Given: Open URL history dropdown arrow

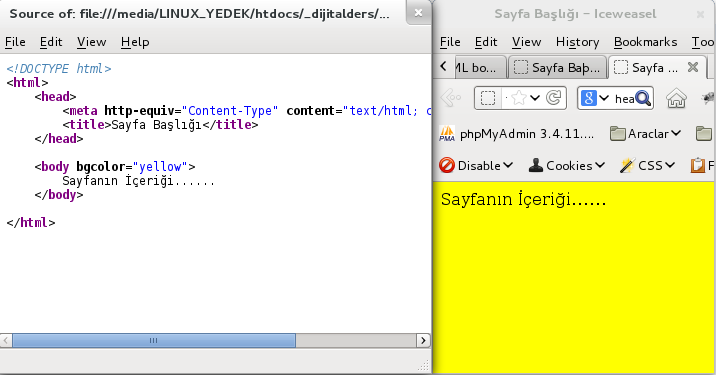Looking at the screenshot, I should (535, 98).
